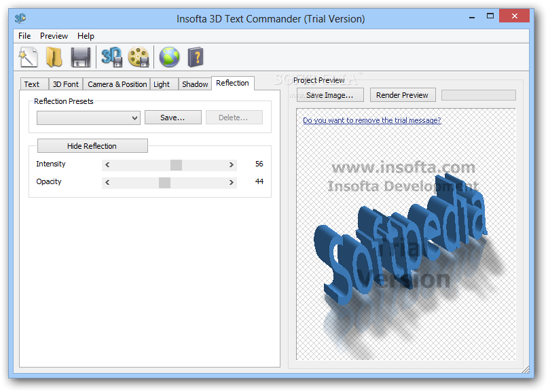548x392 pixels.
Task: Decrease Intensity with the left arrow
Action: (107, 164)
